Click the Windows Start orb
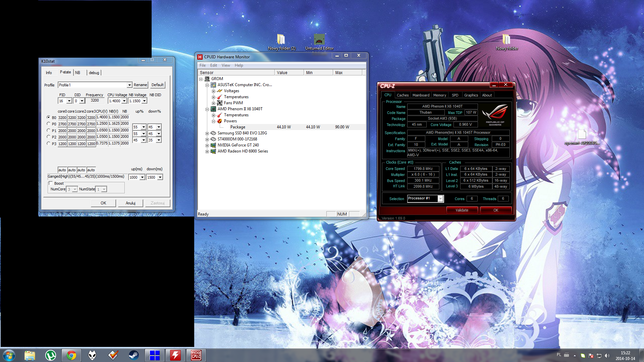 (x=9, y=355)
